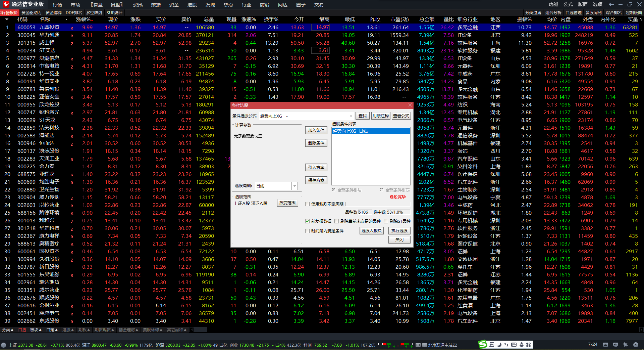
Task: Click the back arrow icon in title bar
Action: point(611,4)
